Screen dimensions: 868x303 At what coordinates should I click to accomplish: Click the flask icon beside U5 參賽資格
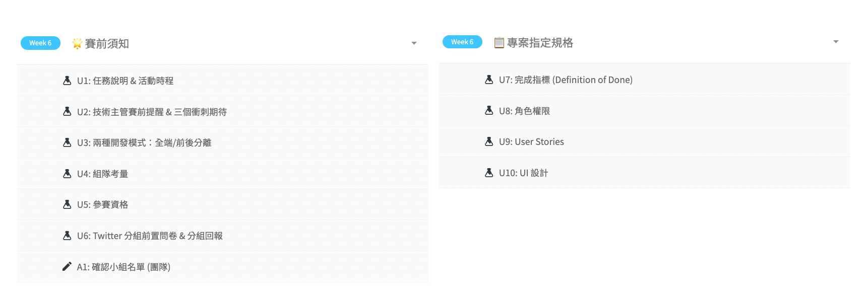pos(67,204)
